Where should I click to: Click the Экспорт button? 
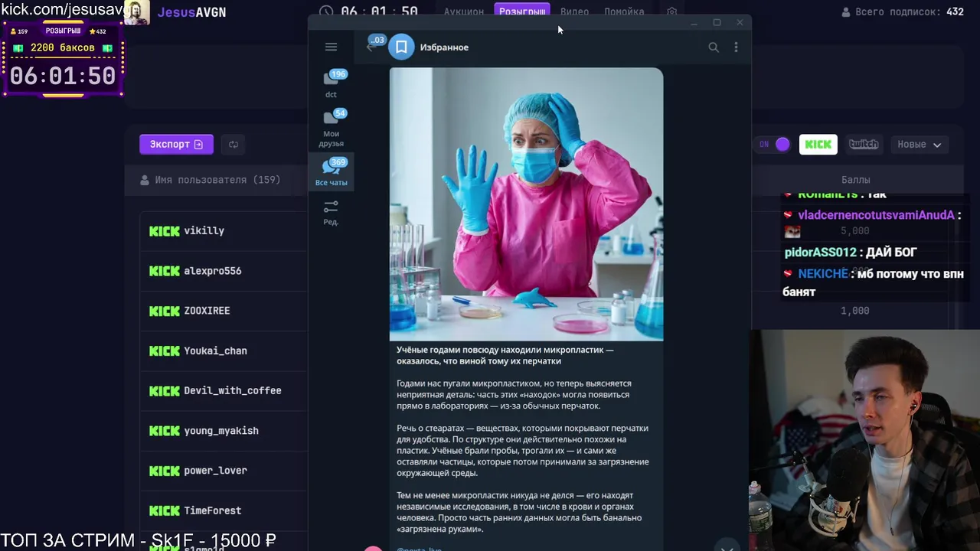coord(176,144)
